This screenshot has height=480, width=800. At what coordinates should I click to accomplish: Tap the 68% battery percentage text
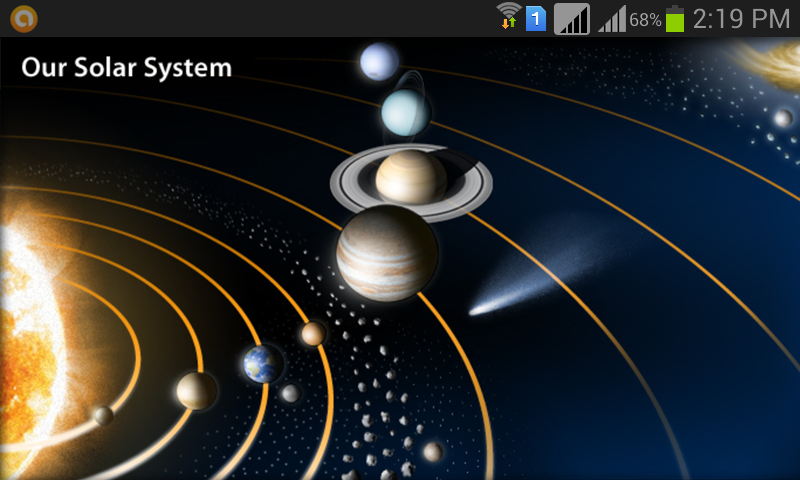click(645, 20)
